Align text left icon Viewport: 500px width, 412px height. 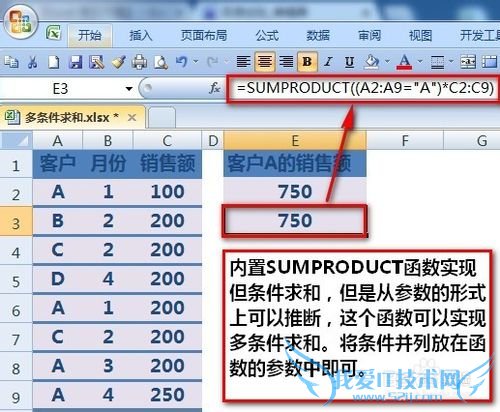pyautogui.click(x=244, y=62)
